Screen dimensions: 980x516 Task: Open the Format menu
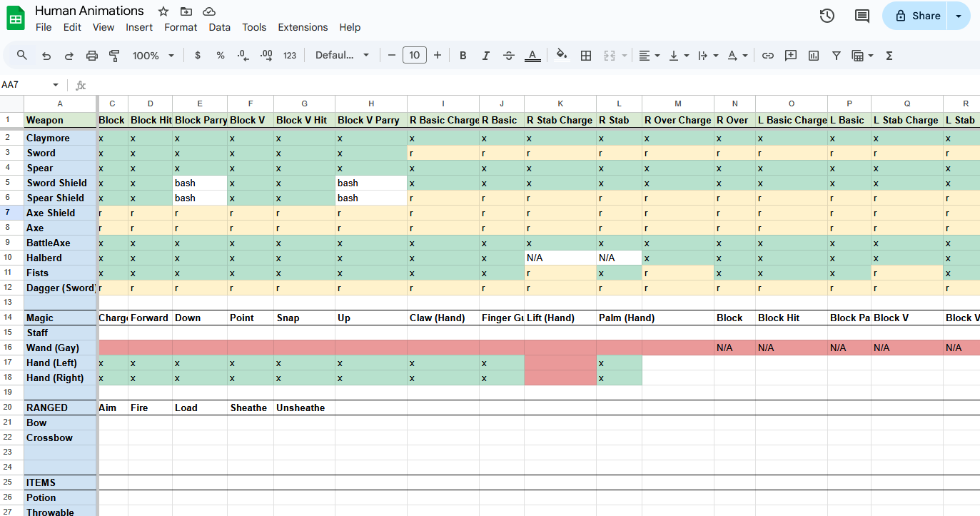(181, 27)
